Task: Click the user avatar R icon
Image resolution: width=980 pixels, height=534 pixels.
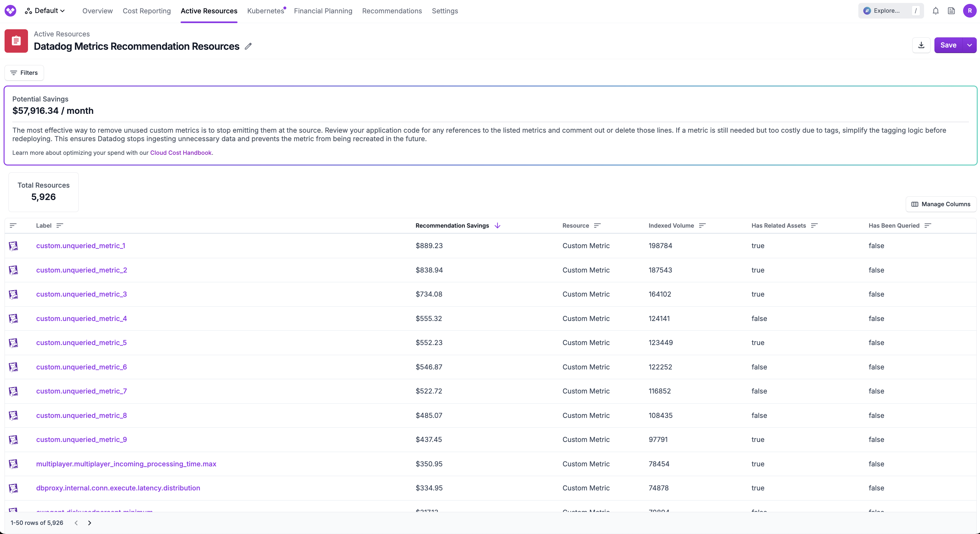Action: 969,11
